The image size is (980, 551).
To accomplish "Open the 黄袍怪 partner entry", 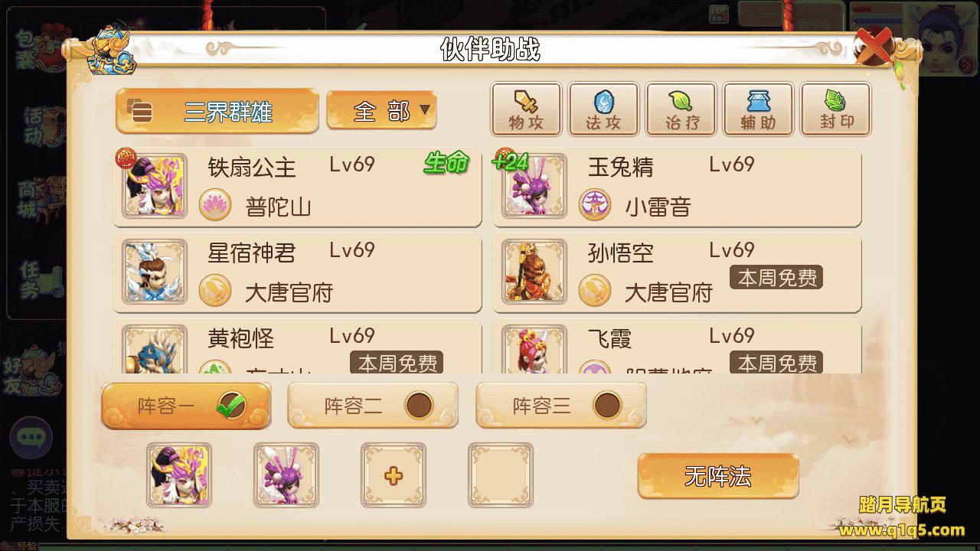I will 298,347.
